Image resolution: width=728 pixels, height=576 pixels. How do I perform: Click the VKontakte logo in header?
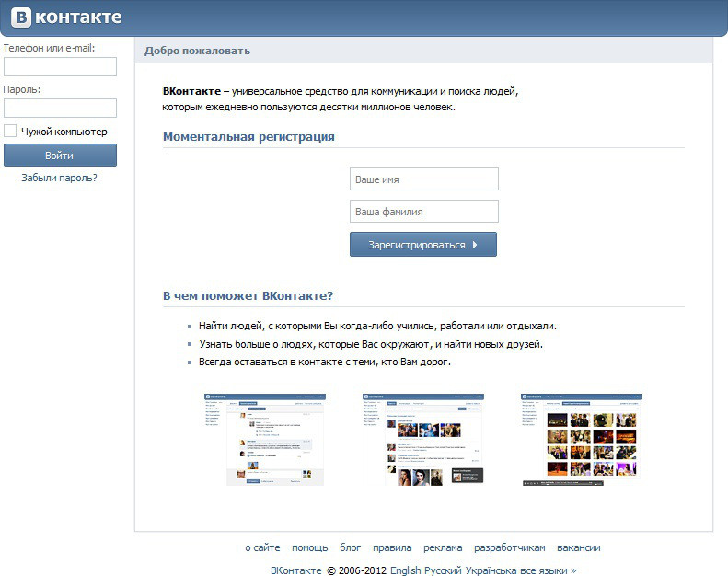click(x=65, y=17)
